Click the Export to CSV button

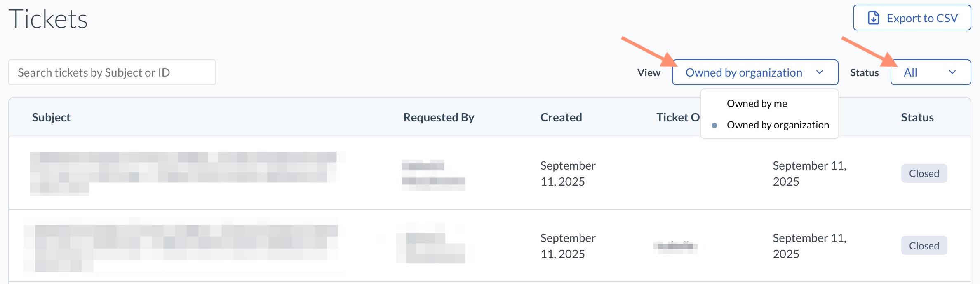tap(912, 18)
